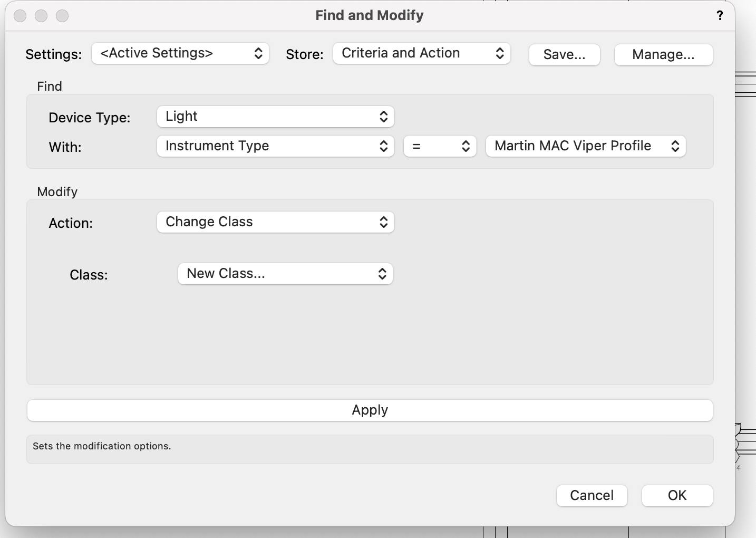
Task: Open the Action dropdown showing Change Class
Action: click(275, 222)
